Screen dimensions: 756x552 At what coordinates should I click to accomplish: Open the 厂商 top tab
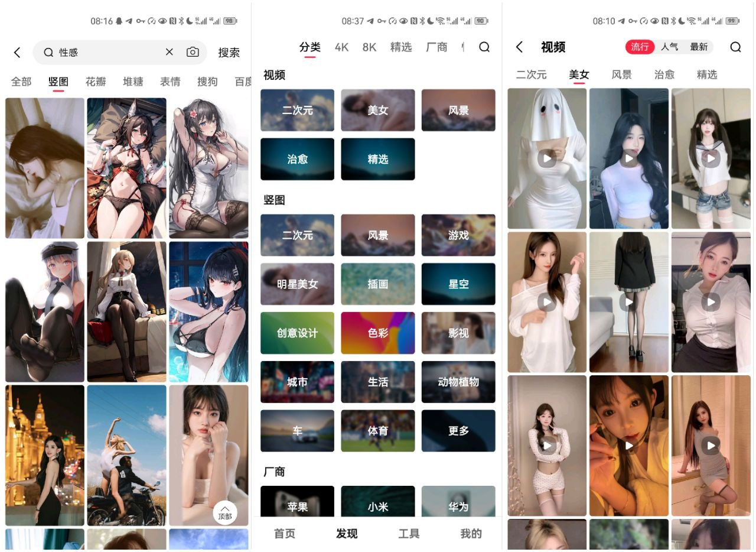(437, 47)
